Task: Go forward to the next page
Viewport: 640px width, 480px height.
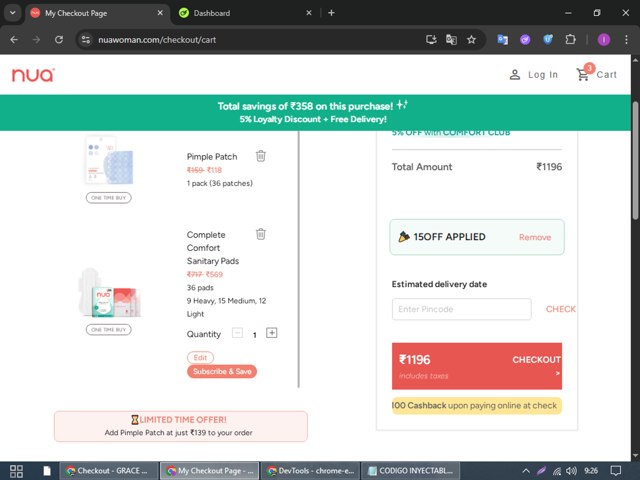Action: (x=36, y=40)
